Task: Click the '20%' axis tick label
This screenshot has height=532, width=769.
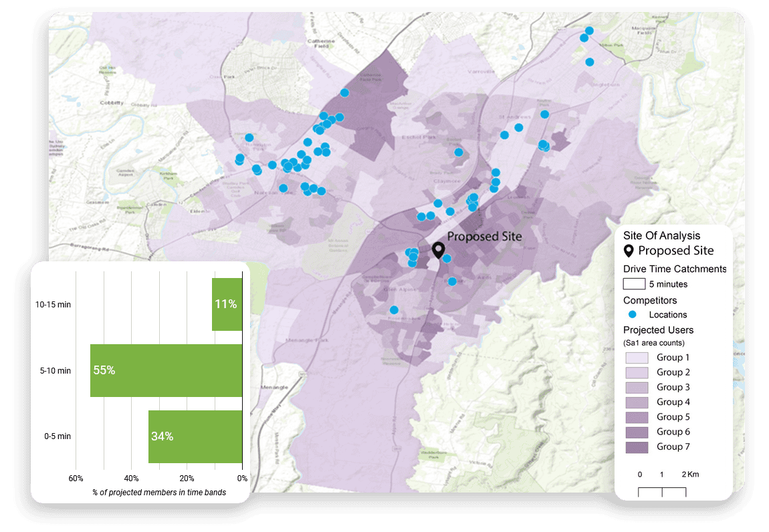Action: click(x=187, y=479)
